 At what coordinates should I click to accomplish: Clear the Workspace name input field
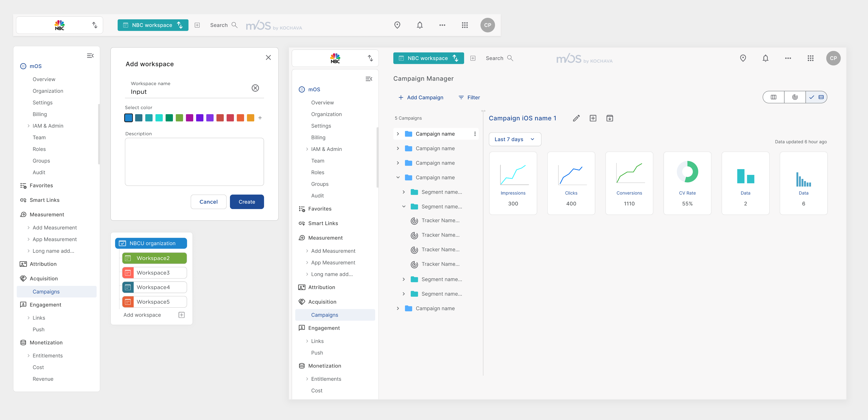coord(255,88)
